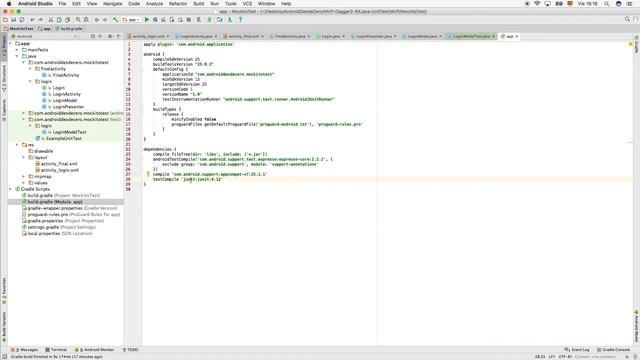The width and height of the screenshot is (640, 360).
Task: Collapse the res folder
Action: (x=17, y=145)
